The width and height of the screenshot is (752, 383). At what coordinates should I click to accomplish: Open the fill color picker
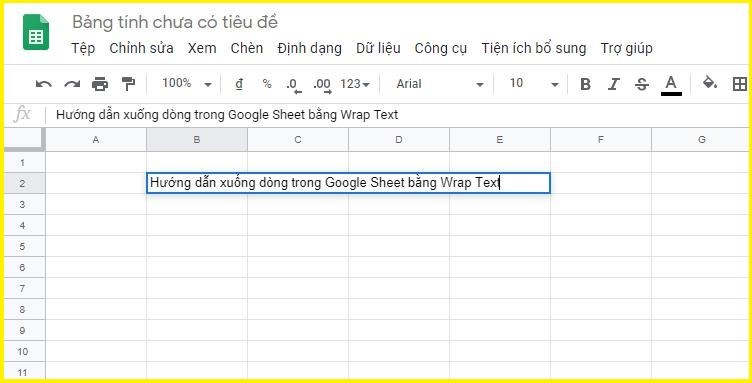pyautogui.click(x=710, y=83)
